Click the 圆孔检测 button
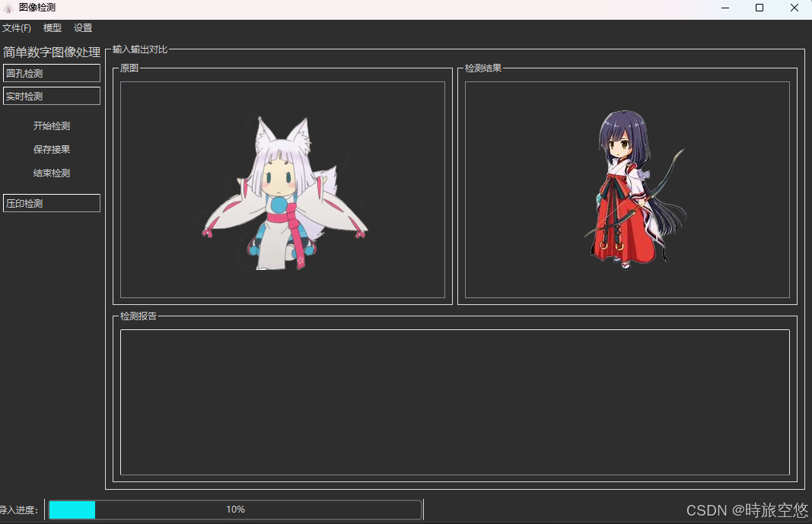Viewport: 812px width, 524px height. (52, 73)
